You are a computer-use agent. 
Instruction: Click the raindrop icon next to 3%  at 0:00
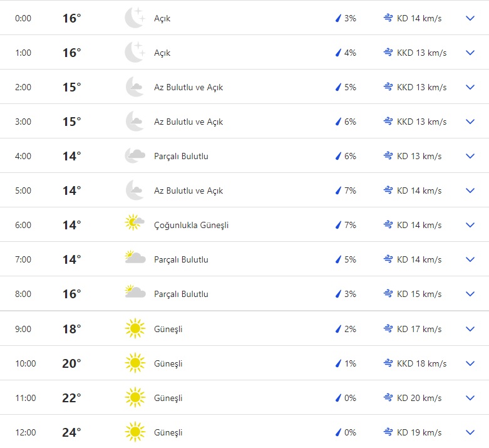click(338, 19)
